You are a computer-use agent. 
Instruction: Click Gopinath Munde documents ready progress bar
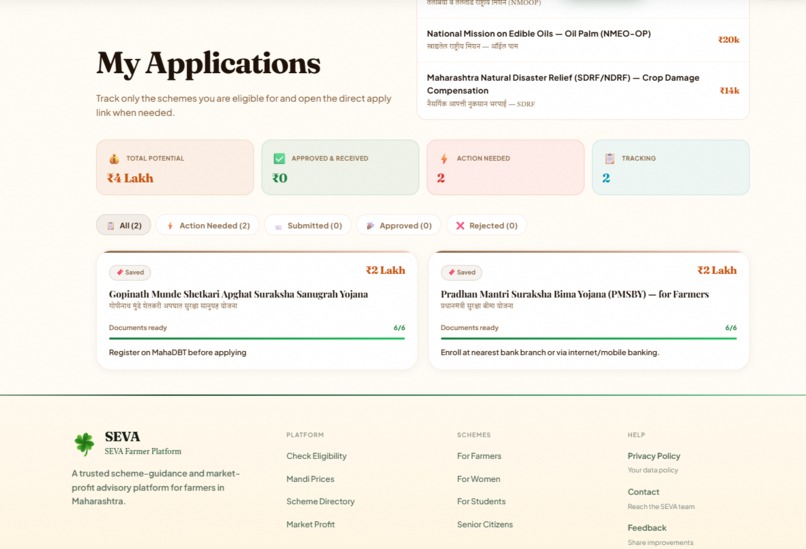coord(257,338)
